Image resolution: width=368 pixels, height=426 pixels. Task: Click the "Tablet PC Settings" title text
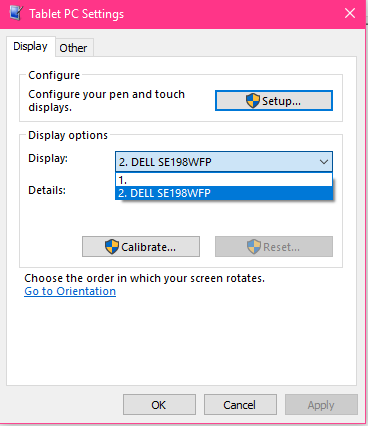pos(77,14)
